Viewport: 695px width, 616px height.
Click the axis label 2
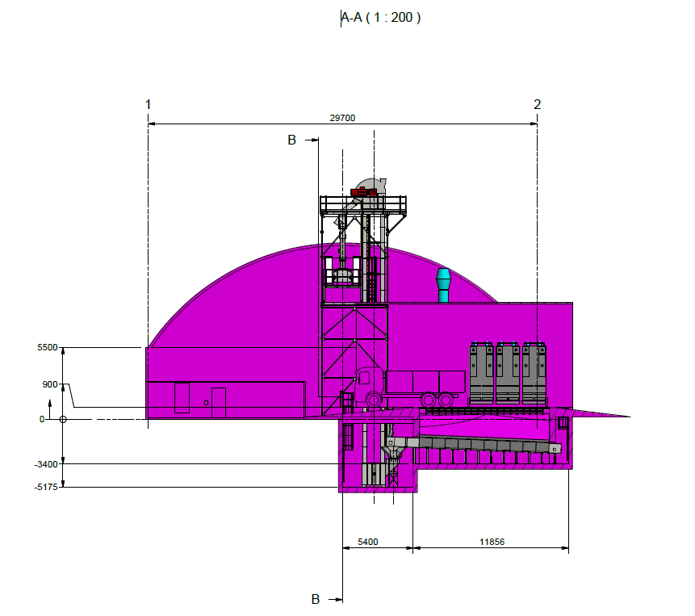pos(538,105)
